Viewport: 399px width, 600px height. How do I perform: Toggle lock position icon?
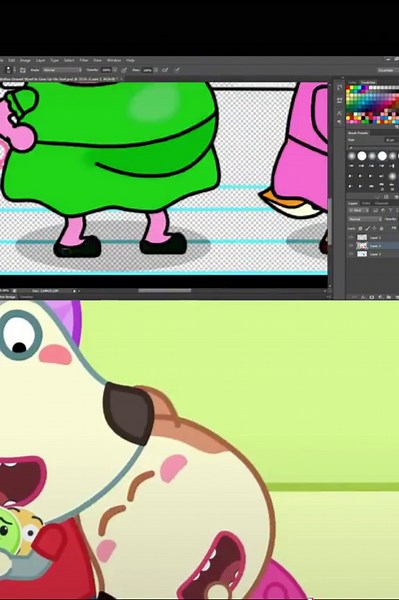coord(374,228)
